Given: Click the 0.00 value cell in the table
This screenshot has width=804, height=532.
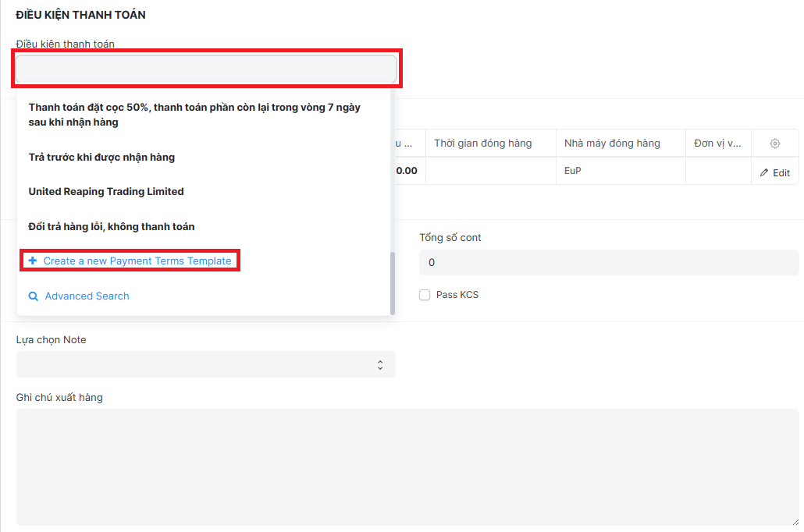Looking at the screenshot, I should [406, 171].
